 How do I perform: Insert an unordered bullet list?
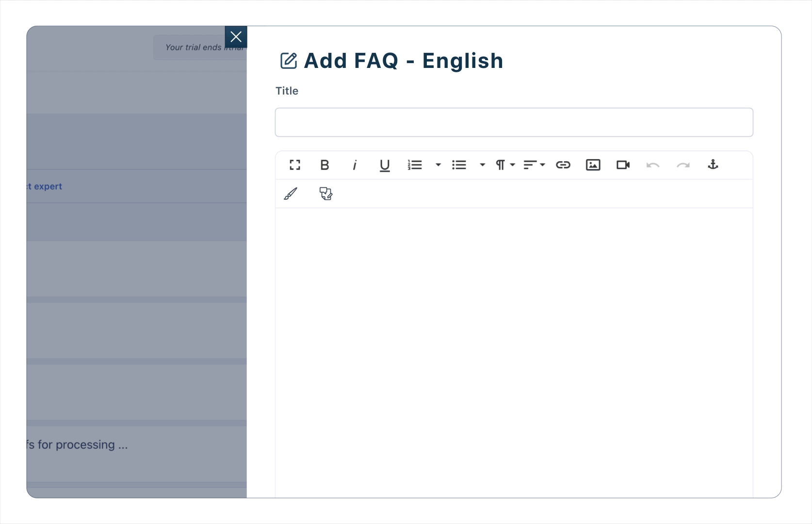pyautogui.click(x=459, y=165)
